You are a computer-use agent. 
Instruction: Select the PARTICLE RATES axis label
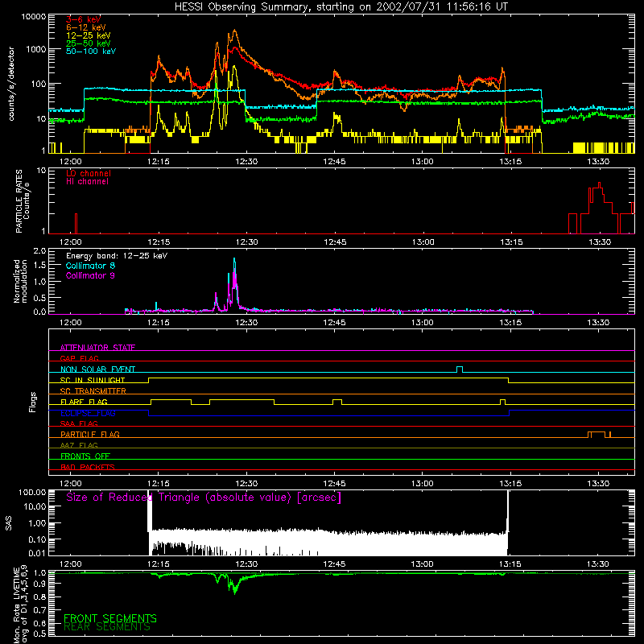(x=19, y=201)
